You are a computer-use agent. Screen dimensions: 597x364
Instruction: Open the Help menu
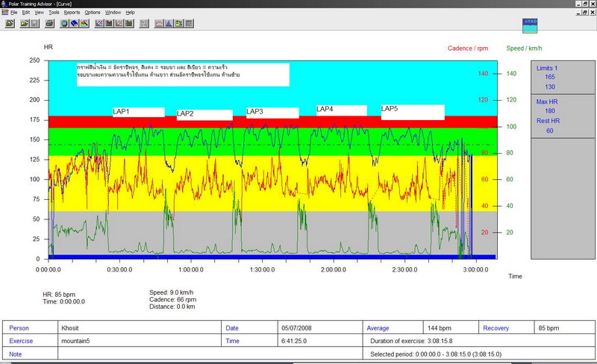(131, 13)
